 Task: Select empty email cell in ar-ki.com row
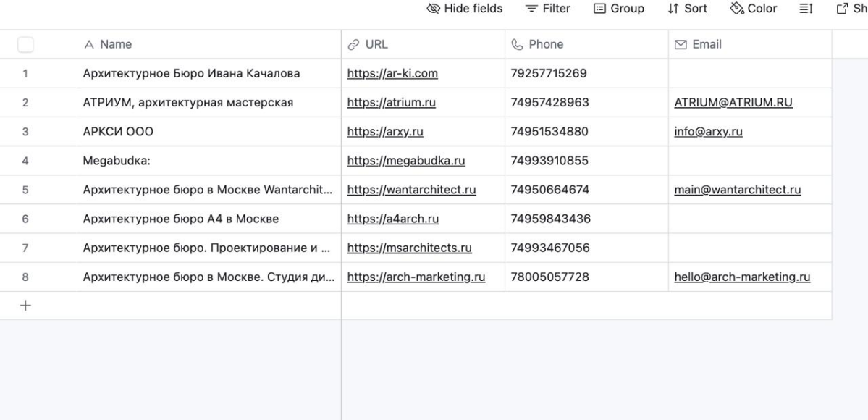click(750, 73)
